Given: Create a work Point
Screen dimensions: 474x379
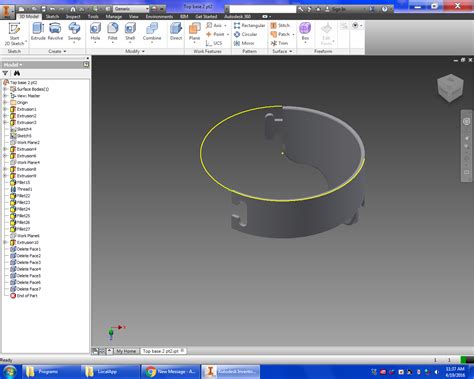Looking at the screenshot, I should coord(215,34).
